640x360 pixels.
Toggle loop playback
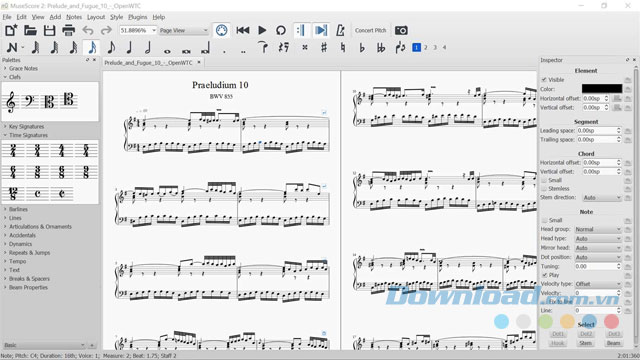pyautogui.click(x=281, y=30)
